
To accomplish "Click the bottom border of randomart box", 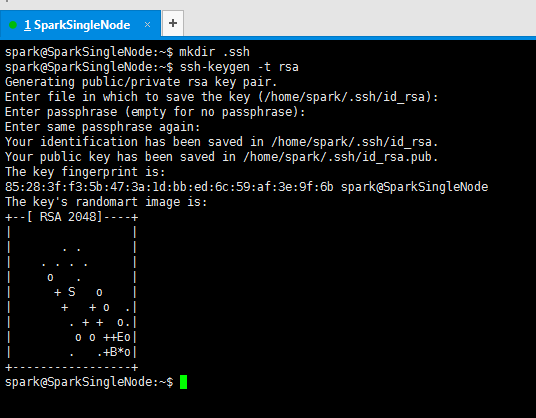I will pos(72,368).
